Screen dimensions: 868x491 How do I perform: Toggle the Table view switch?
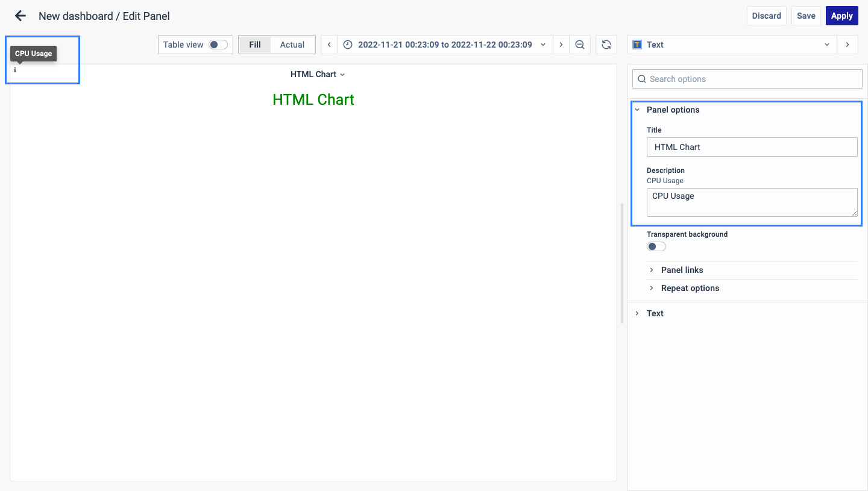218,45
